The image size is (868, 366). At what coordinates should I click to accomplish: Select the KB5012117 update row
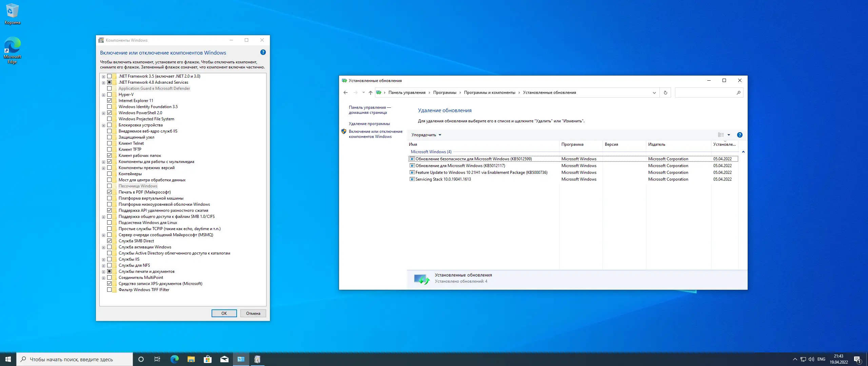coord(460,166)
